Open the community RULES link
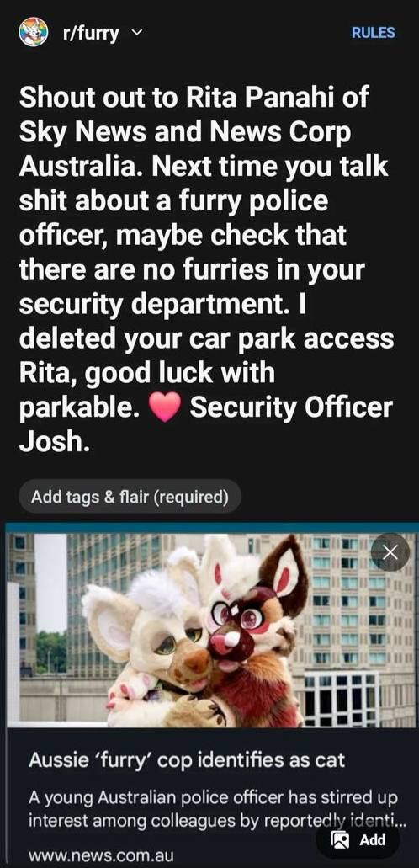The height and width of the screenshot is (868, 419). click(373, 33)
